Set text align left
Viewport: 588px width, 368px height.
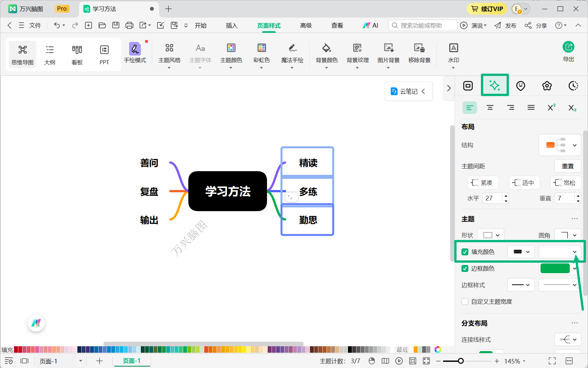point(470,108)
